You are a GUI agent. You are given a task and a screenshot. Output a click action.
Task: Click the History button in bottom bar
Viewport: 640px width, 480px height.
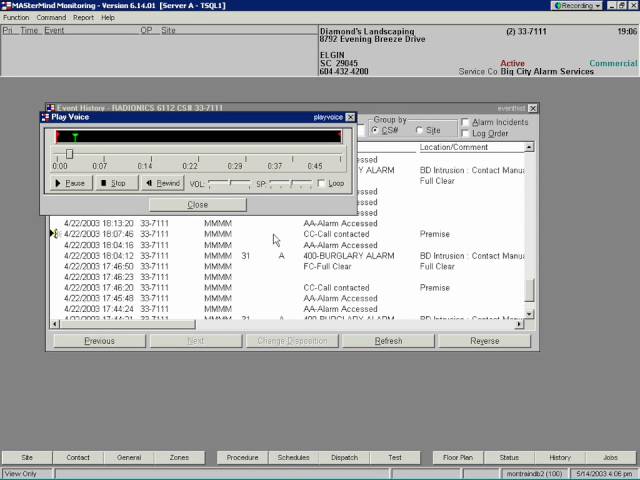[560, 458]
